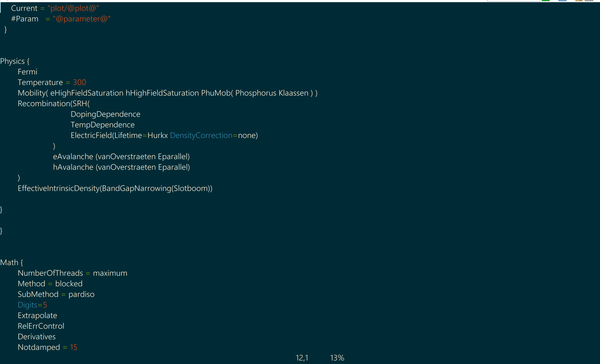The height and width of the screenshot is (364, 600).
Task: Click the "@parameter@" string value
Action: tap(82, 19)
